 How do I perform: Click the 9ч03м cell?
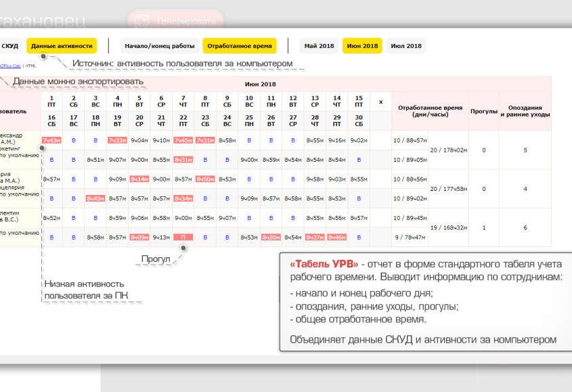point(336,179)
